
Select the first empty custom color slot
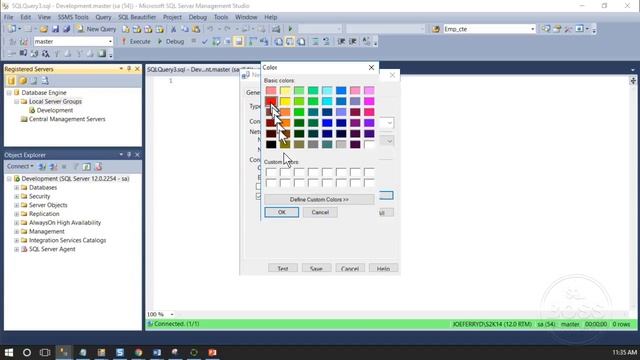[x=271, y=172]
